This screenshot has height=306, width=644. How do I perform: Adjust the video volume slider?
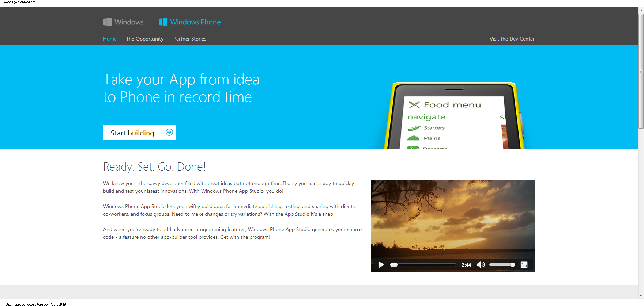coord(502,265)
